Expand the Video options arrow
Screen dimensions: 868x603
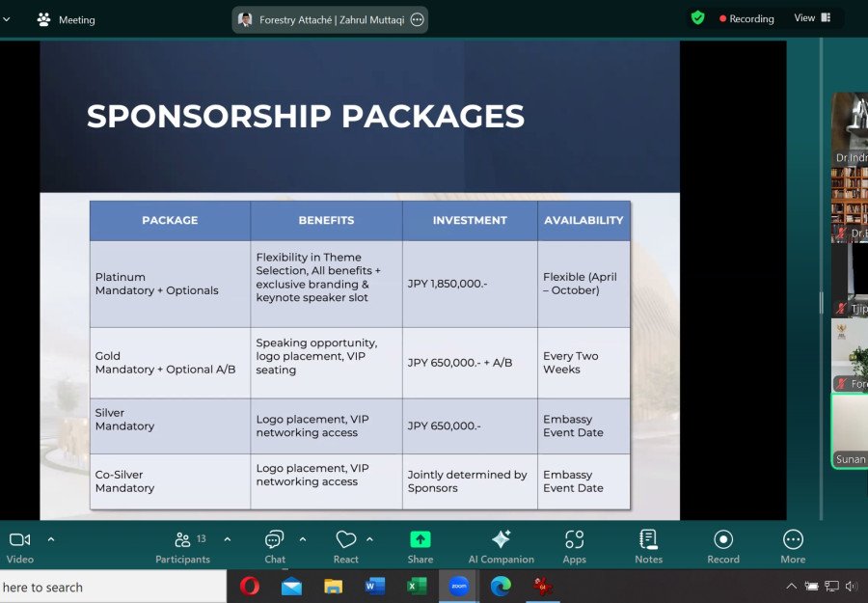click(x=51, y=539)
